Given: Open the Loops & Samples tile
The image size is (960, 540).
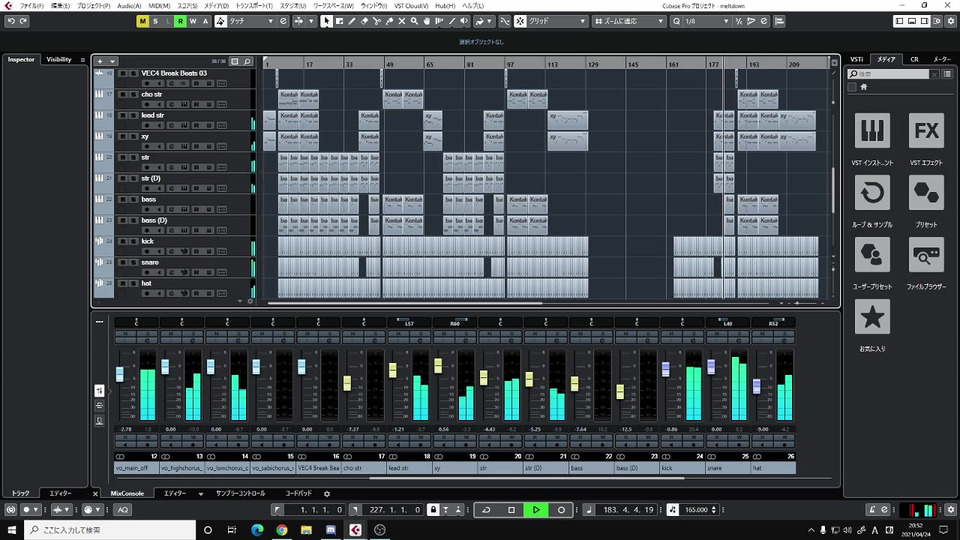Looking at the screenshot, I should pyautogui.click(x=872, y=193).
